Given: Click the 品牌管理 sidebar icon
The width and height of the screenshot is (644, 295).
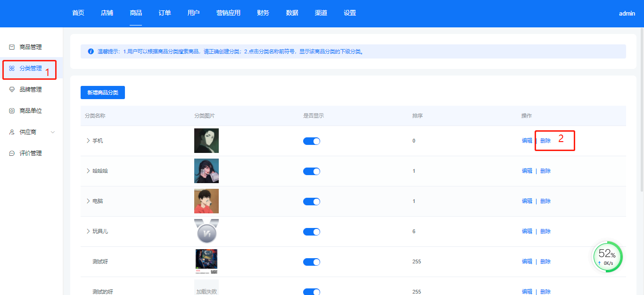Looking at the screenshot, I should (12, 90).
